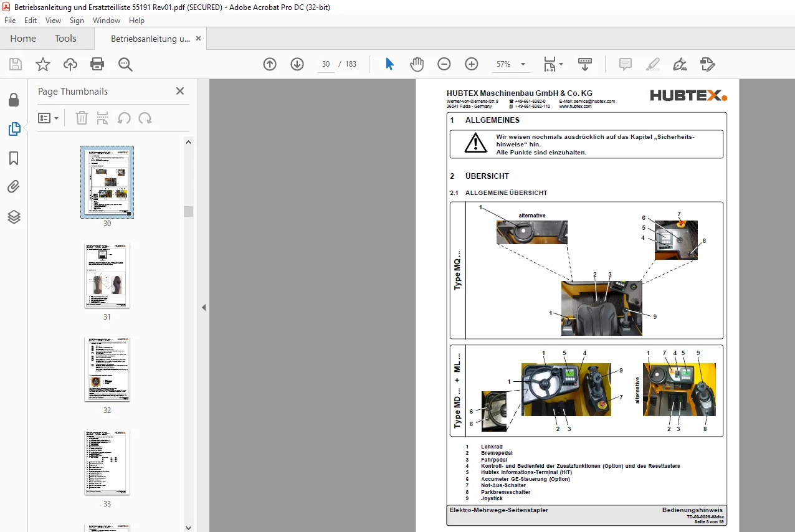Open the find text magnifier tool
This screenshot has height=532, width=795.
(125, 64)
